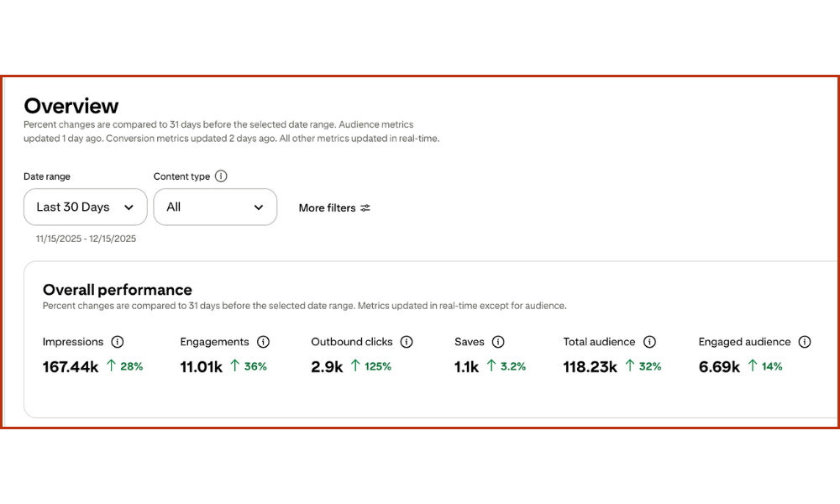Select the Overall performance section title
The image size is (840, 504).
click(x=117, y=290)
